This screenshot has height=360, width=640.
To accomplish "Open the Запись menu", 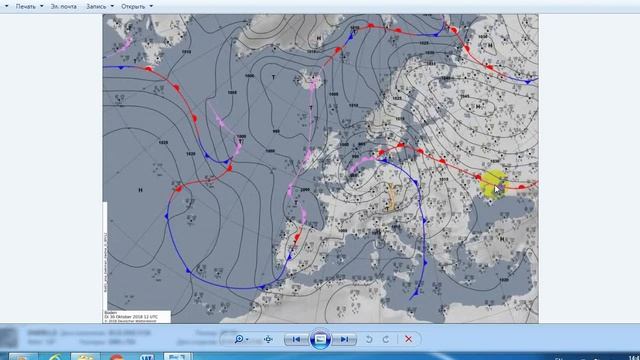I will pos(96,7).
